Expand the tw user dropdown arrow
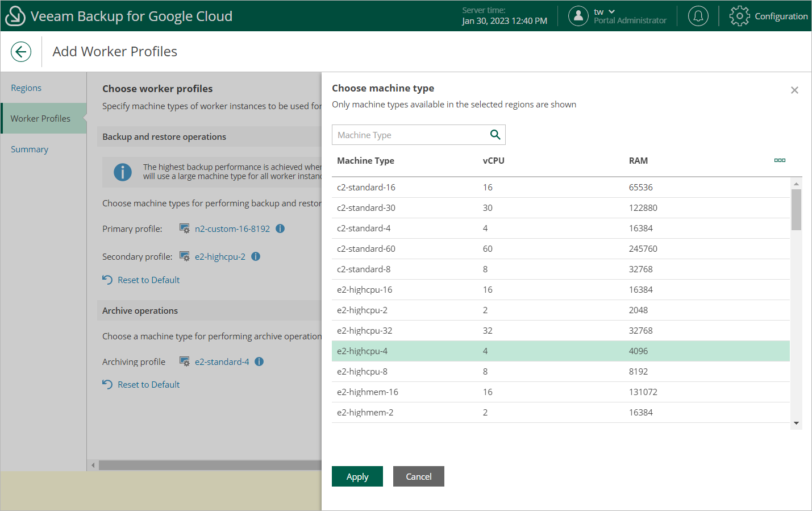 coord(612,11)
